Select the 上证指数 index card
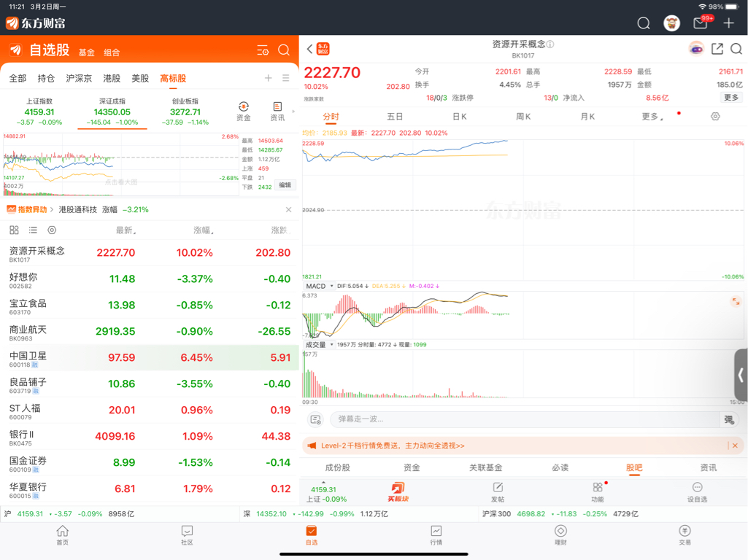748x560 pixels. pyautogui.click(x=39, y=112)
